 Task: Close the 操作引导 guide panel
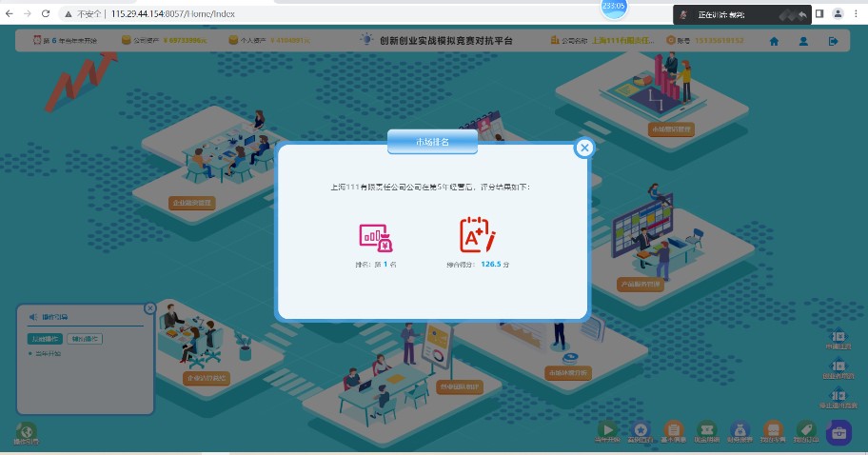[149, 307]
